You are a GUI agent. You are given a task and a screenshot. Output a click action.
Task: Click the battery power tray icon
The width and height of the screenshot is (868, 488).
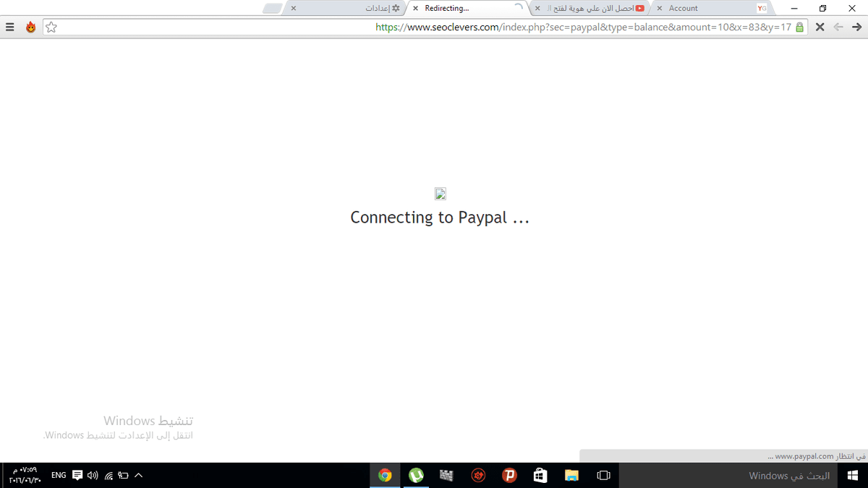pyautogui.click(x=123, y=476)
